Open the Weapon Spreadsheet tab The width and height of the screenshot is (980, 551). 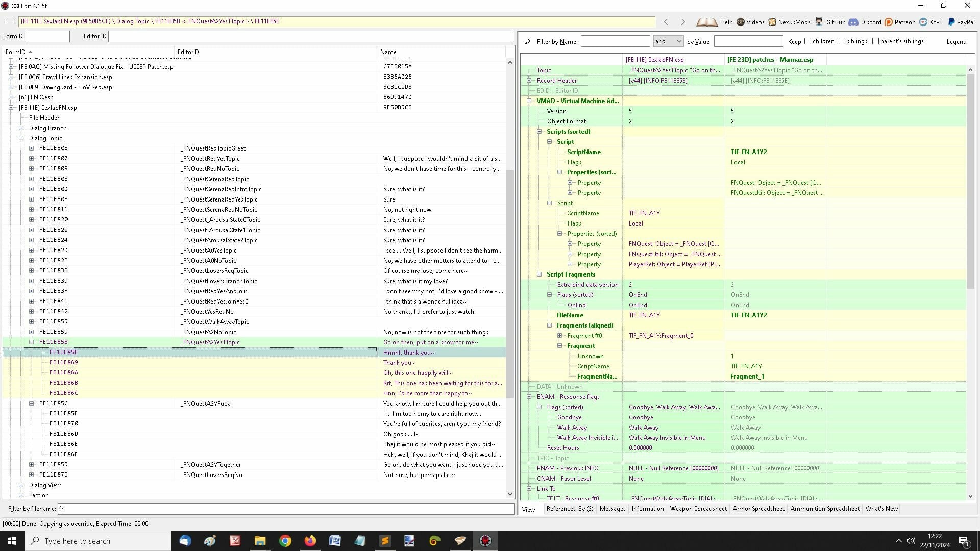point(698,509)
